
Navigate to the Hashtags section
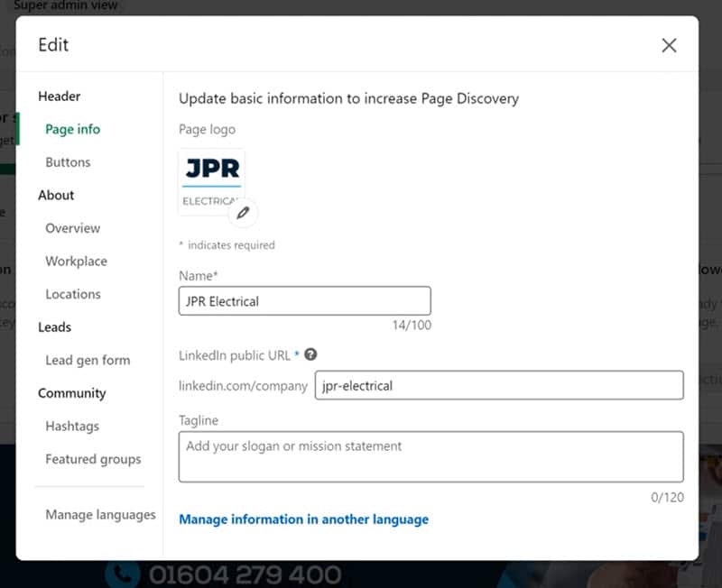pyautogui.click(x=72, y=426)
